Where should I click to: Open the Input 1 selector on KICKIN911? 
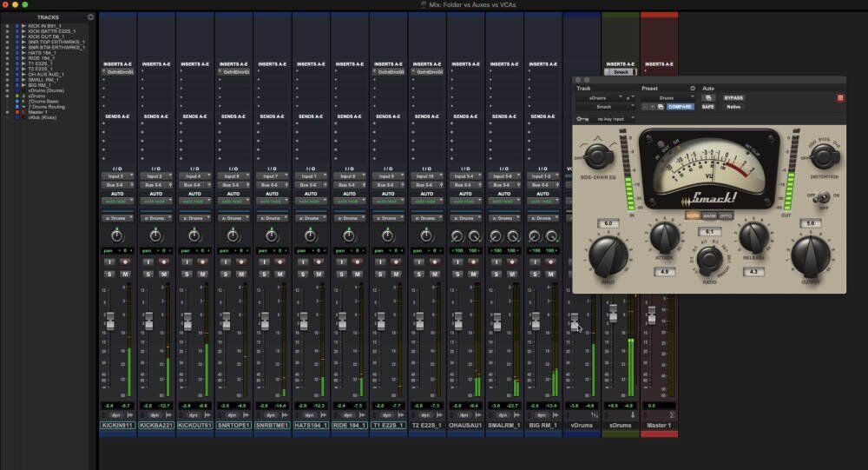[x=117, y=176]
